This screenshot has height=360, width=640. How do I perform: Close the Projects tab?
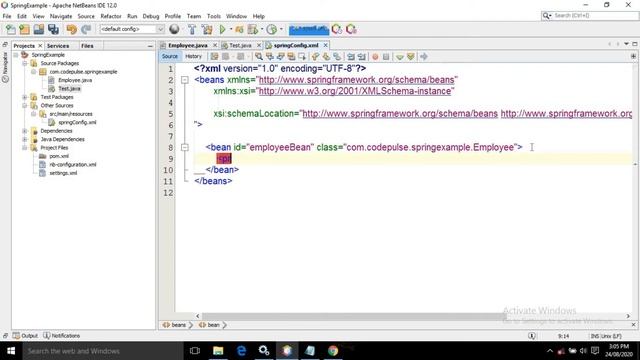40,46
